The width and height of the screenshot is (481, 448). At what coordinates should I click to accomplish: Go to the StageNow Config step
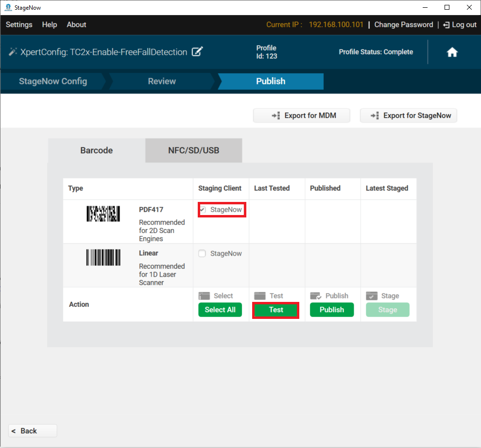[53, 81]
